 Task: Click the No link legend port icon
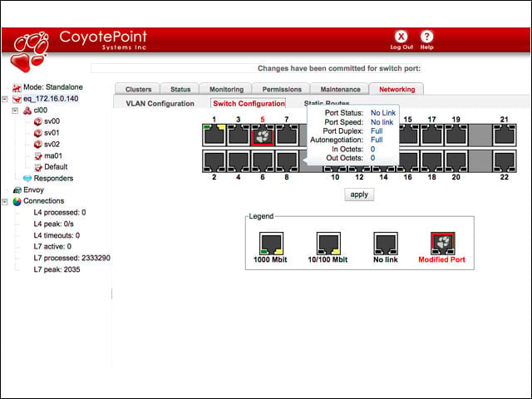(x=386, y=244)
